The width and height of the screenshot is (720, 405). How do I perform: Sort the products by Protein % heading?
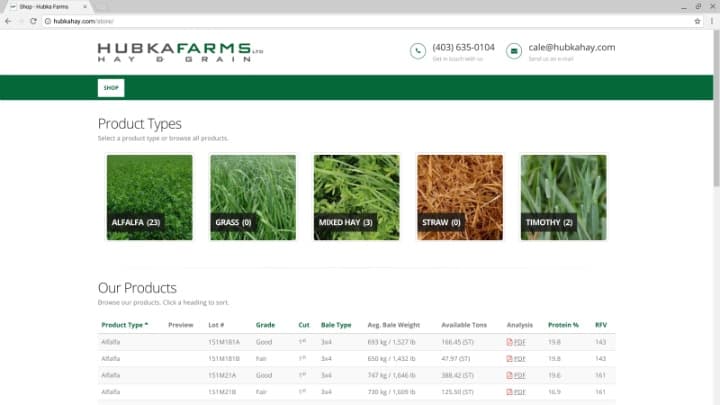[x=563, y=325]
